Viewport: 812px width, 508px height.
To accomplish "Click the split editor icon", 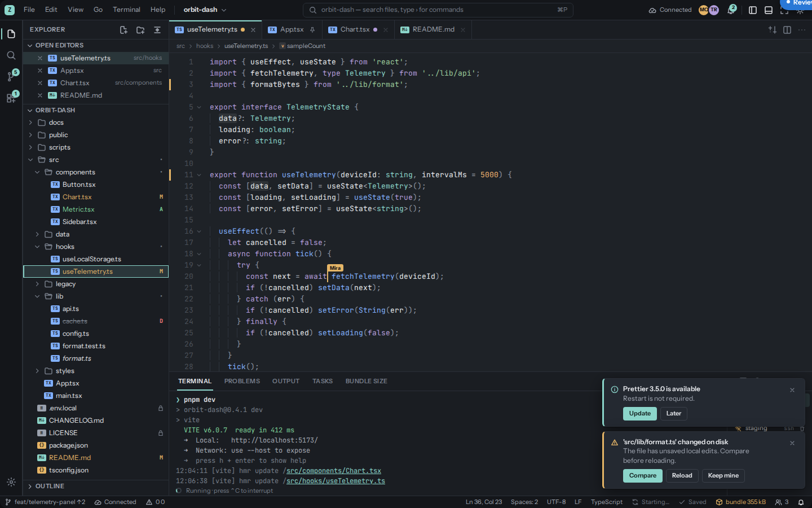I will point(787,30).
